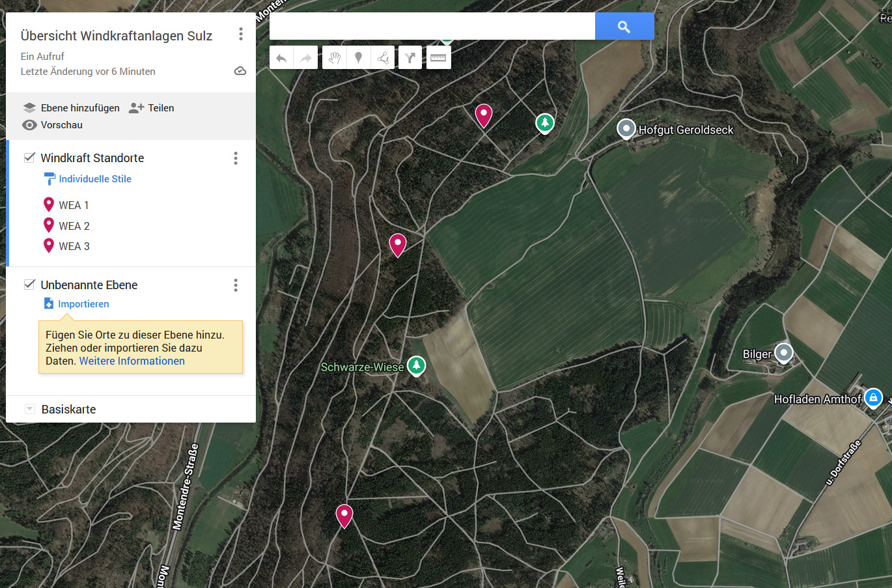Image resolution: width=892 pixels, height=588 pixels.
Task: Select the add marker tool
Action: pyautogui.click(x=358, y=58)
